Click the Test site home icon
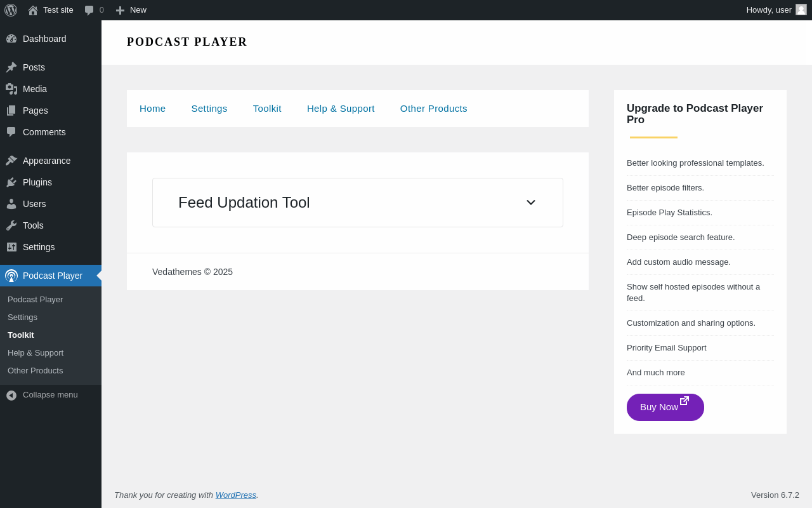 click(x=33, y=10)
